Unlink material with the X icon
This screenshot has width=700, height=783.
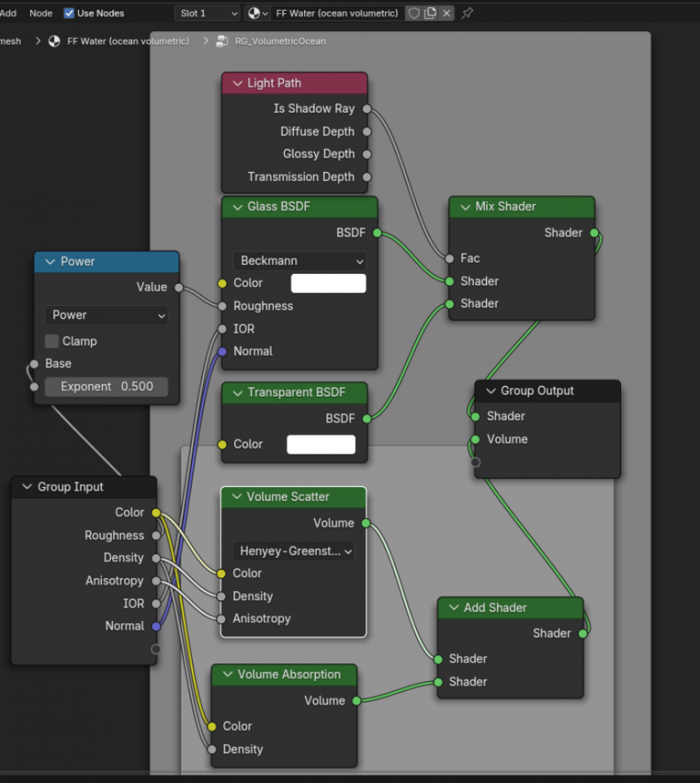click(446, 13)
